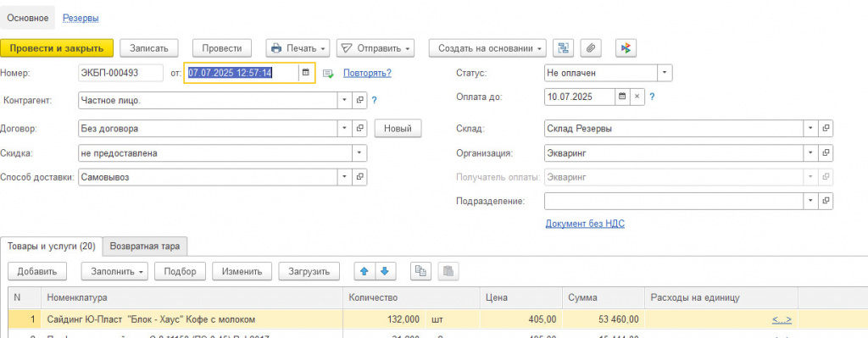
Task: Click the Изменить button
Action: 242,271
